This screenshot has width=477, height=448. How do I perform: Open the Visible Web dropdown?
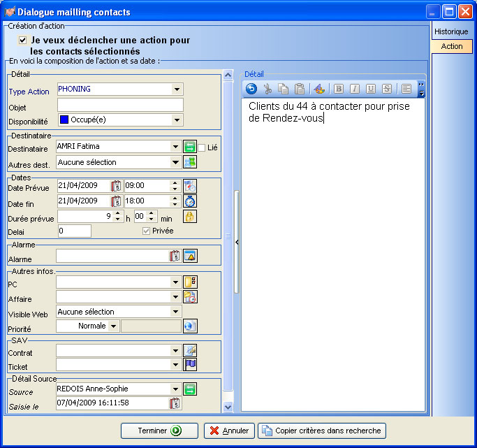click(x=175, y=311)
